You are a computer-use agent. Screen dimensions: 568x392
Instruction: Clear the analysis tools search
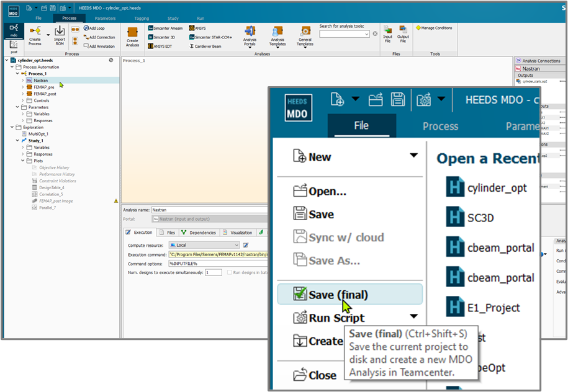pos(375,33)
